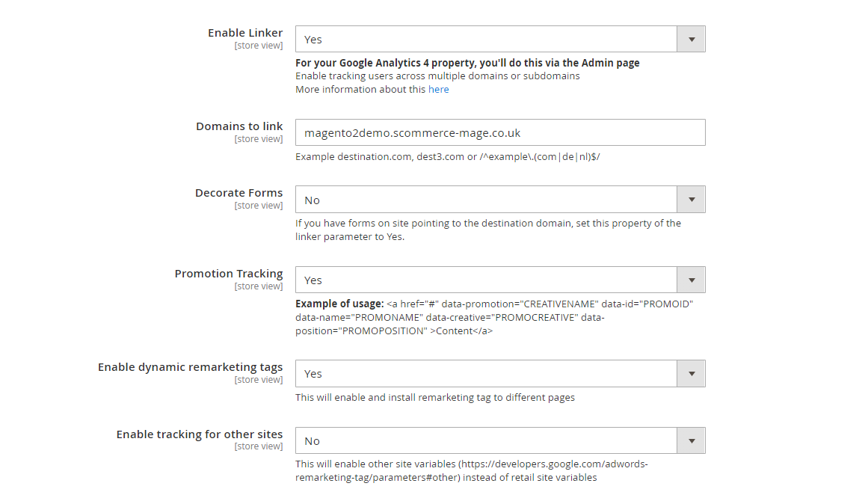Click the remarketing tag install description text
The height and width of the screenshot is (498, 868).
tap(435, 398)
